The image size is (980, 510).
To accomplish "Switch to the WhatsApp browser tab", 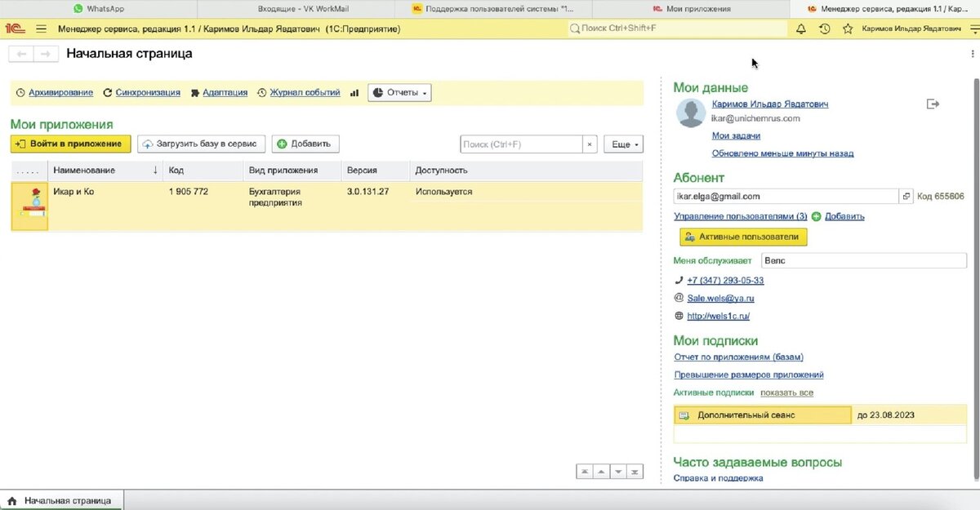I will [99, 9].
